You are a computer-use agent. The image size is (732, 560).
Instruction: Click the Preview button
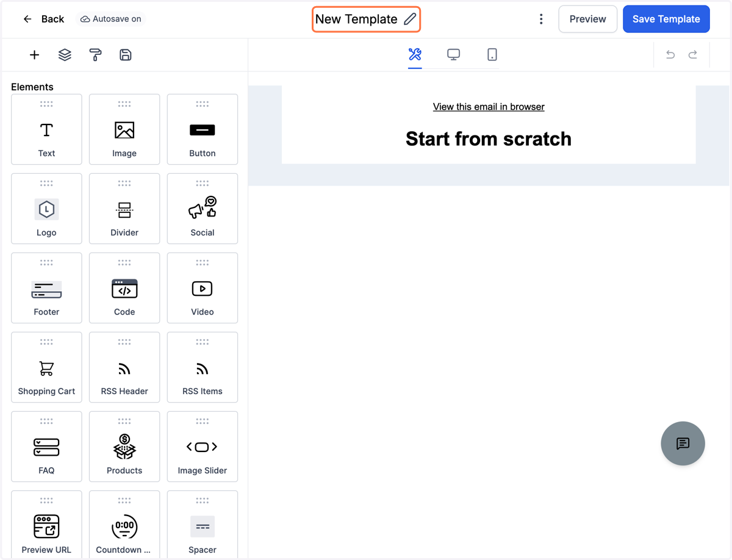point(587,19)
